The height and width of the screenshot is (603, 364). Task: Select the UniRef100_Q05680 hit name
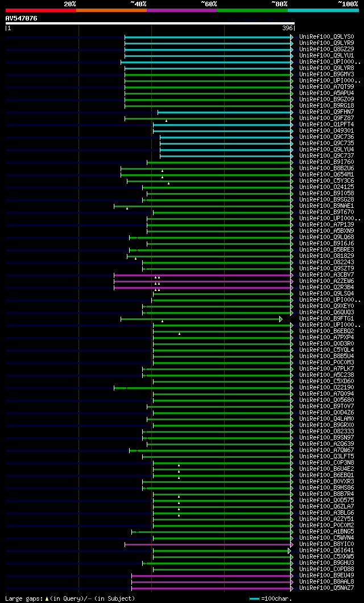click(327, 400)
